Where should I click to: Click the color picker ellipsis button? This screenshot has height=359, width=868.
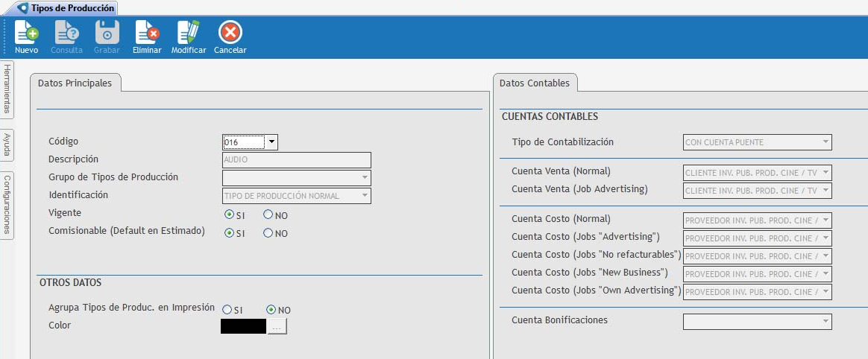point(277,326)
